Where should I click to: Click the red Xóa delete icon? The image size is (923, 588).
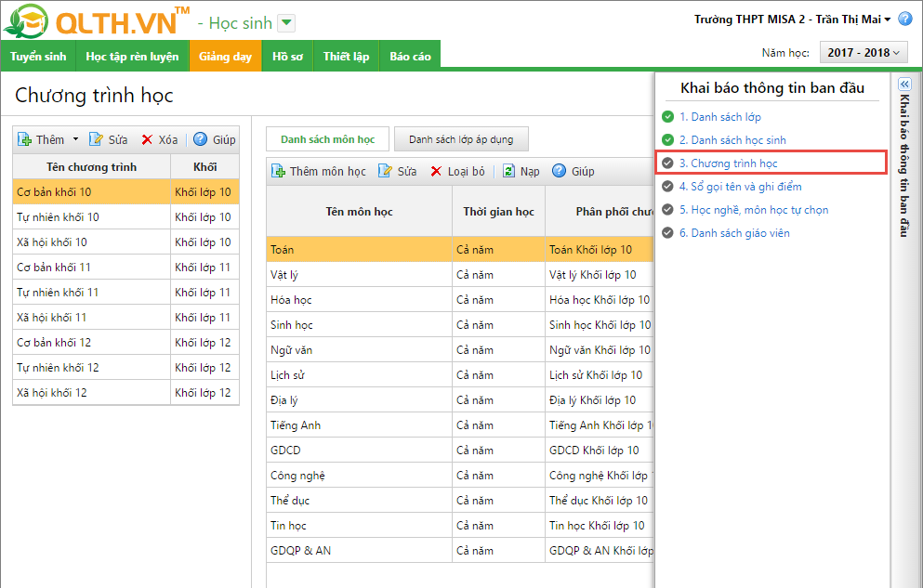pos(147,139)
